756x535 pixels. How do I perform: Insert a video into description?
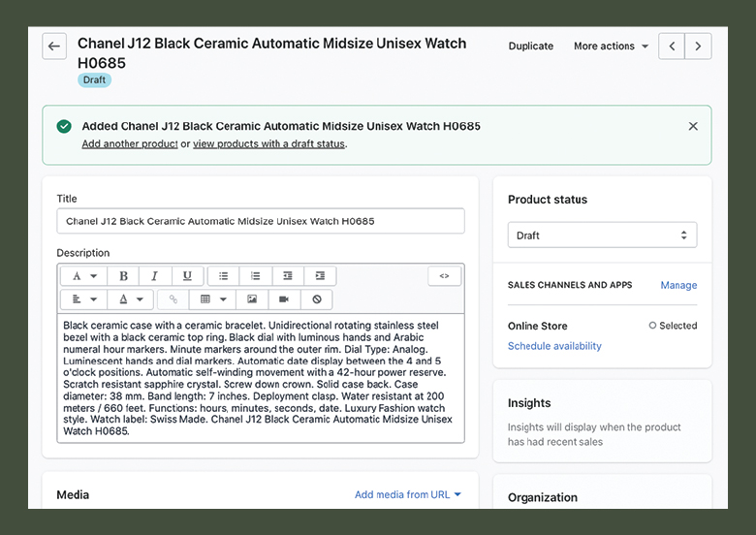[x=284, y=299]
